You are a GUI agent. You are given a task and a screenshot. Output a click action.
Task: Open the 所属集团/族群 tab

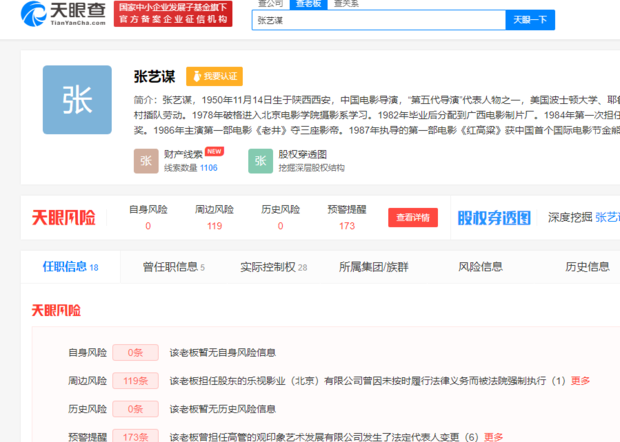373,267
